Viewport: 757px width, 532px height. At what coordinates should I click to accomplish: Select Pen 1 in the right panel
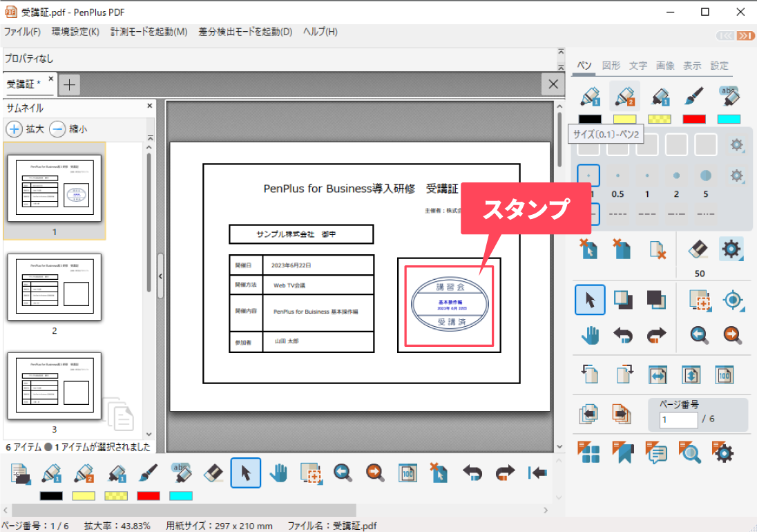[x=590, y=97]
